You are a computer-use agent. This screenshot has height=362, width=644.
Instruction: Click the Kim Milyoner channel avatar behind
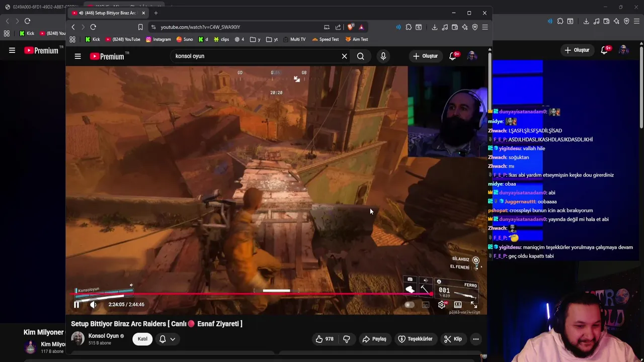coord(31,346)
